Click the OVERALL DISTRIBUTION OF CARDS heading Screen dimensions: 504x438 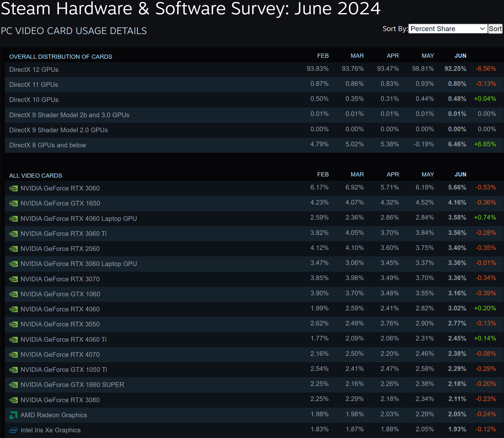pos(61,57)
